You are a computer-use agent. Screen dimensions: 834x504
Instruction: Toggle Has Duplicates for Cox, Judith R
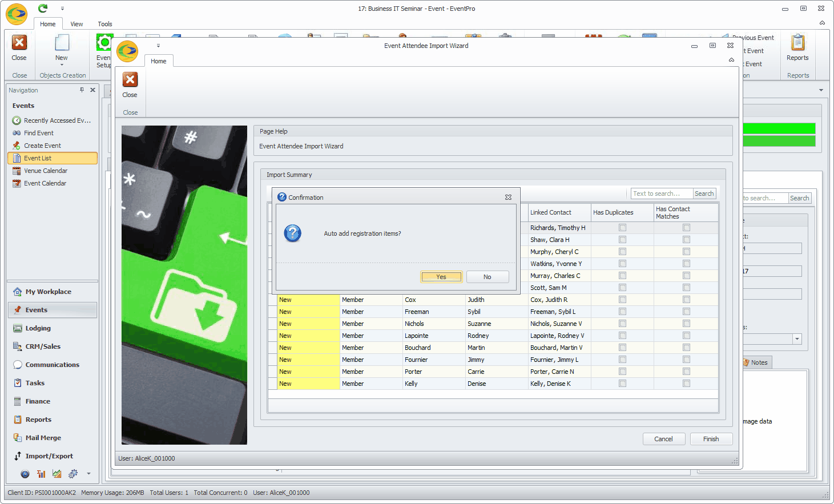pos(623,300)
